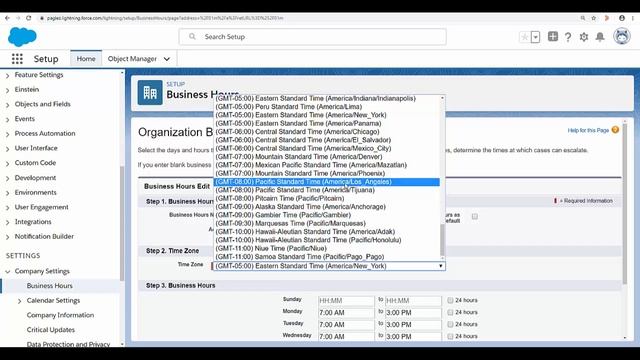Open Critical Updates in sidebar

pyautogui.click(x=51, y=330)
